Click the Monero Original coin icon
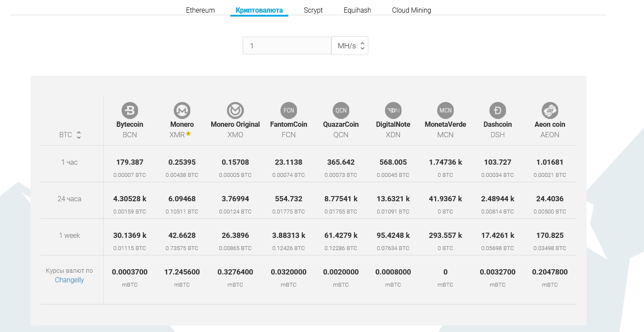644x332 pixels. 235,111
